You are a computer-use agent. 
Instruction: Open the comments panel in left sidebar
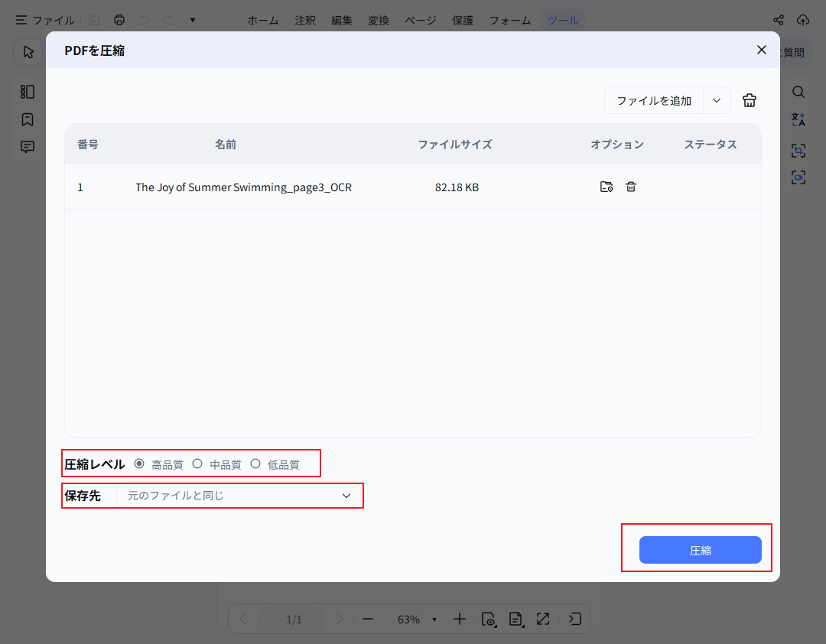click(28, 146)
